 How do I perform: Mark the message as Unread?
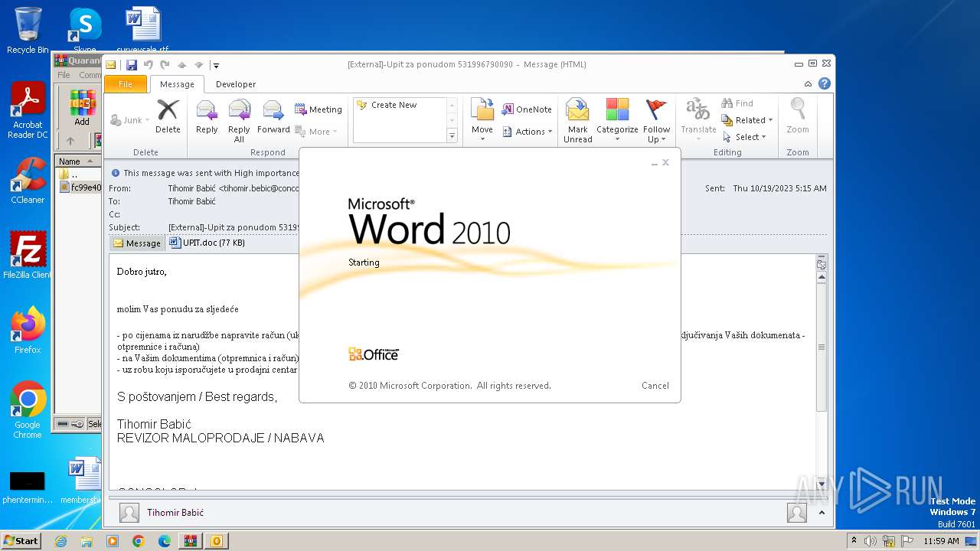(578, 121)
